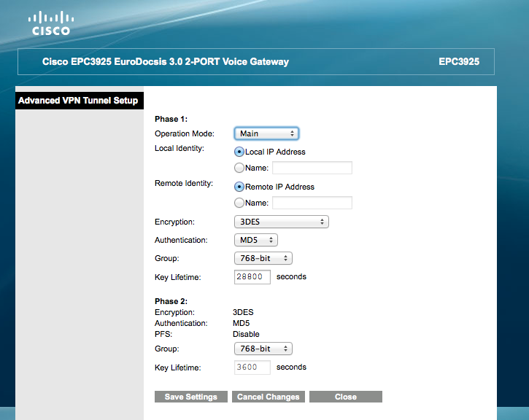The image size is (529, 420).
Task: Select Remote Identity Name radio button
Action: pos(239,203)
